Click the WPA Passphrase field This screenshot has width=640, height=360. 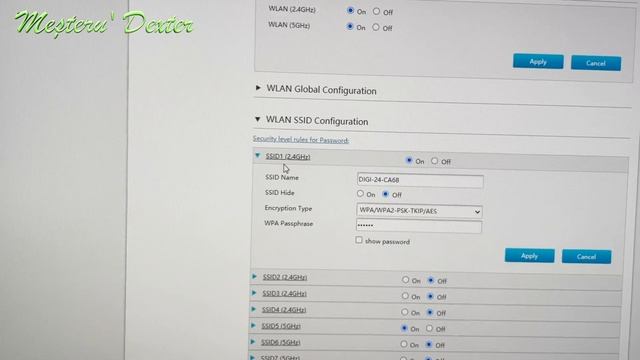[419, 226]
